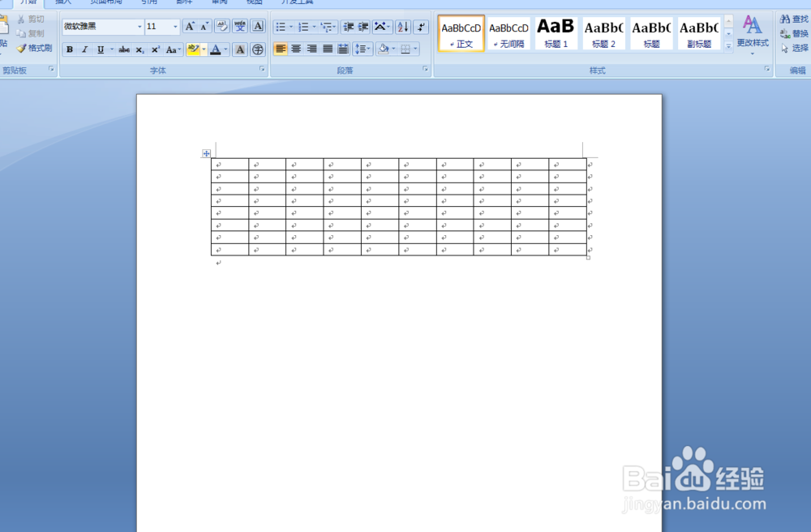The width and height of the screenshot is (811, 532).
Task: Click 查找 (Find)
Action: click(x=794, y=19)
